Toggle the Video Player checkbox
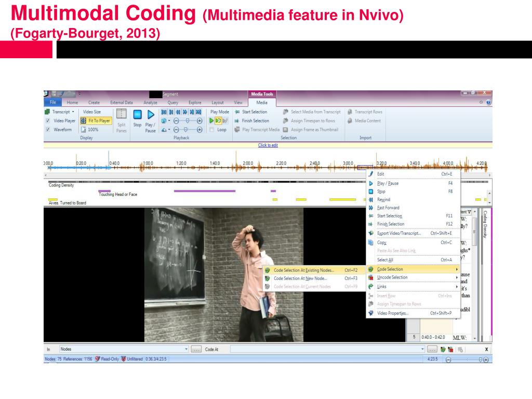Screen dimensions: 532x399 48,121
